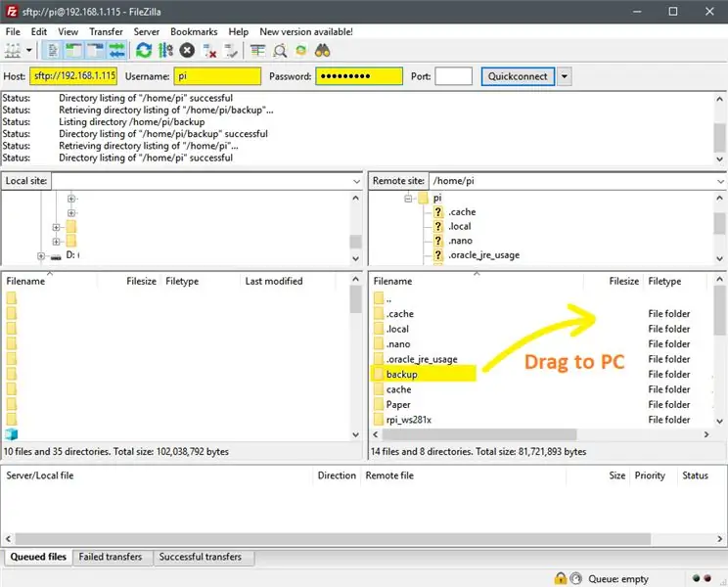Select .cache in remote tree
Screen dimensions: 728x587
pyautogui.click(x=462, y=212)
